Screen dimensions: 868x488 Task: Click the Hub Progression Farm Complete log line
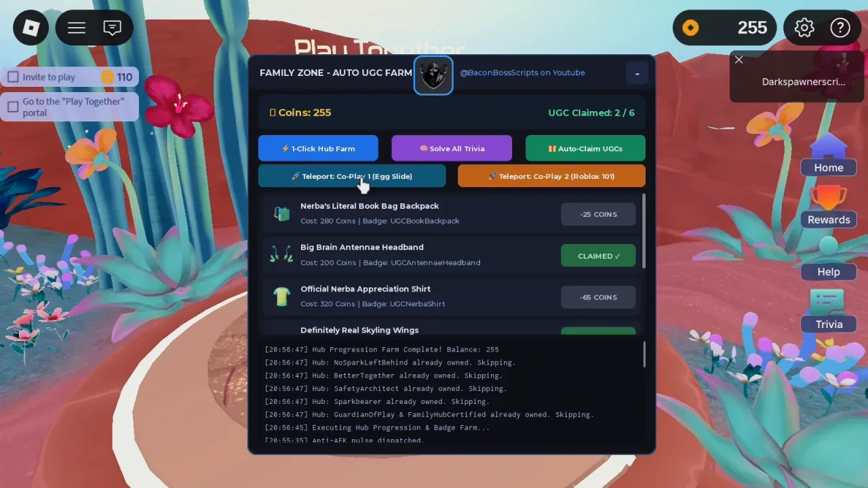coord(382,350)
